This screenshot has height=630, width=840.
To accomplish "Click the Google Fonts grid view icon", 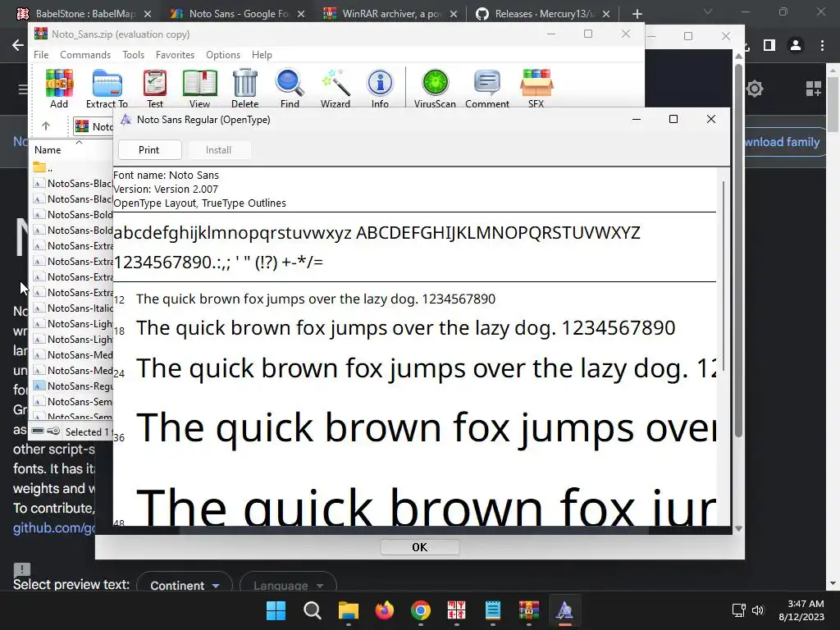I will pos(813,89).
